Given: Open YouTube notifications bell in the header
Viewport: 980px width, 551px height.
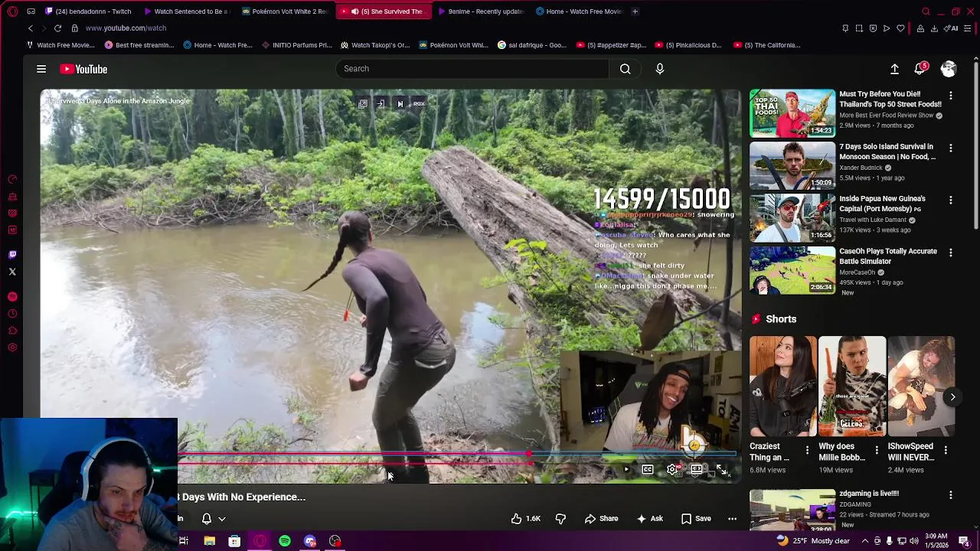Looking at the screenshot, I should (x=920, y=69).
